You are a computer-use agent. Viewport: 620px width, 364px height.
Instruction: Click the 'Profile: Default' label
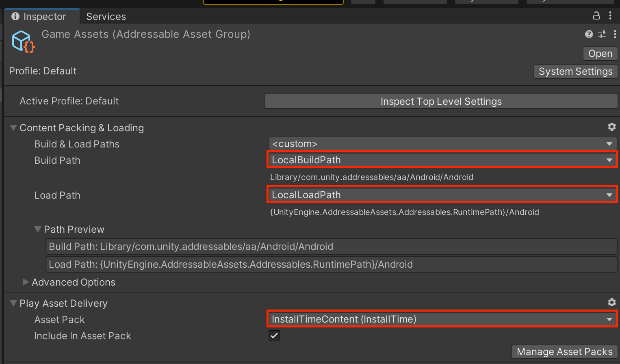pyautogui.click(x=43, y=71)
